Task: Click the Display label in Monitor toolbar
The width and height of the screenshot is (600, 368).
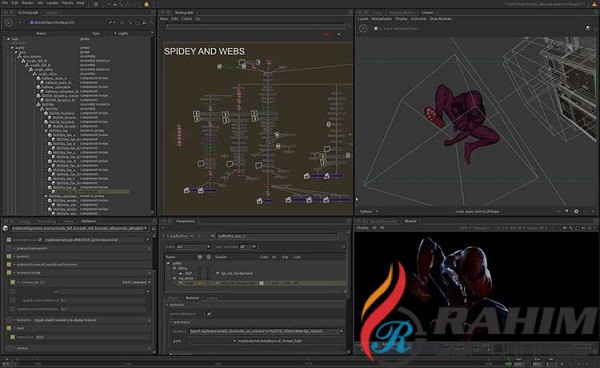Action: [362, 228]
